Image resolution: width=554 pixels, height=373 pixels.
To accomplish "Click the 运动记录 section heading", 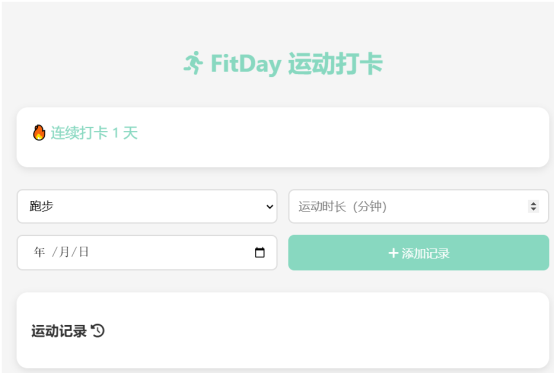I will [59, 331].
